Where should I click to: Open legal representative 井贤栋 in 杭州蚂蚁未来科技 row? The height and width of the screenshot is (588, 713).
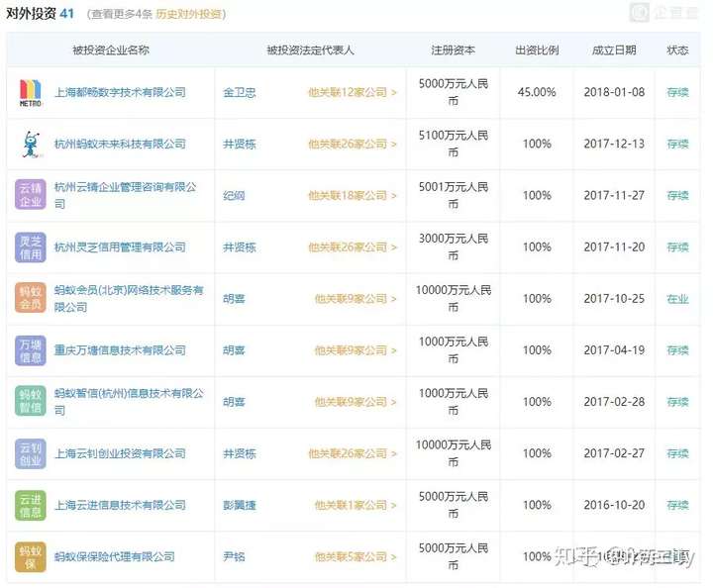240,145
